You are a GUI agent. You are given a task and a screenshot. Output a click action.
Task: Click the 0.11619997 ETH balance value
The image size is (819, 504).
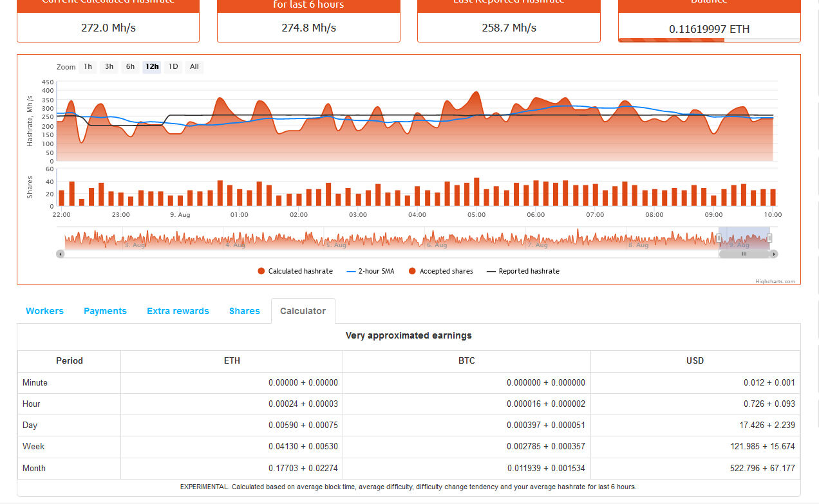709,29
